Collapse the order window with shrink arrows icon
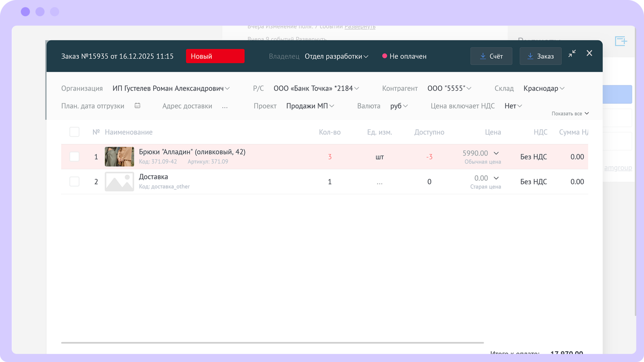644x362 pixels. (x=572, y=54)
